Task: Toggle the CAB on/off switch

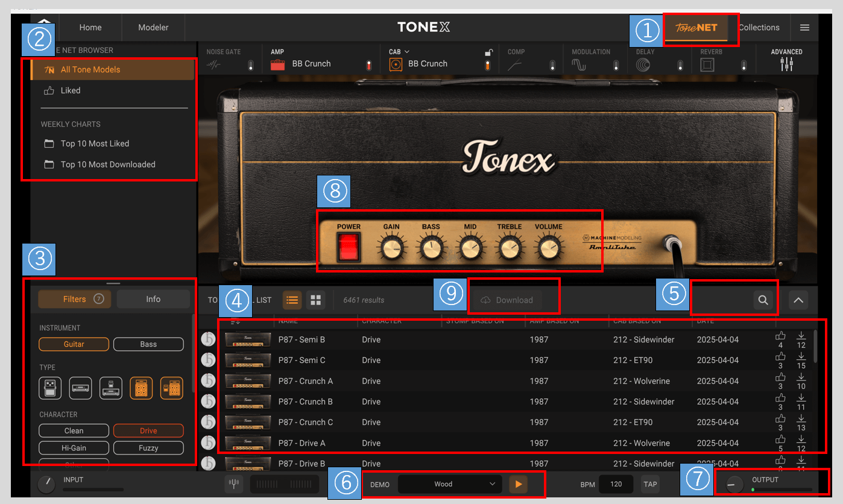Action: [488, 65]
